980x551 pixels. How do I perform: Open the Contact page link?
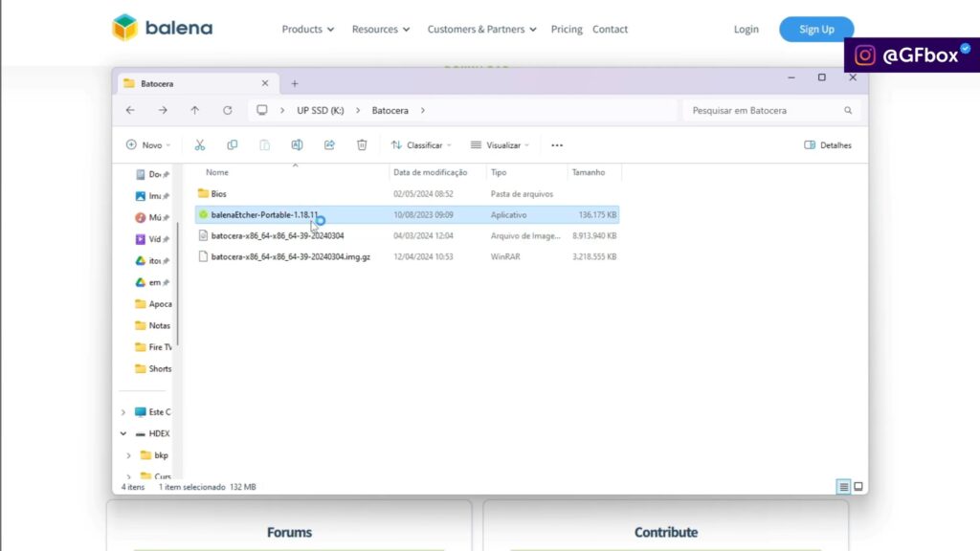(610, 30)
